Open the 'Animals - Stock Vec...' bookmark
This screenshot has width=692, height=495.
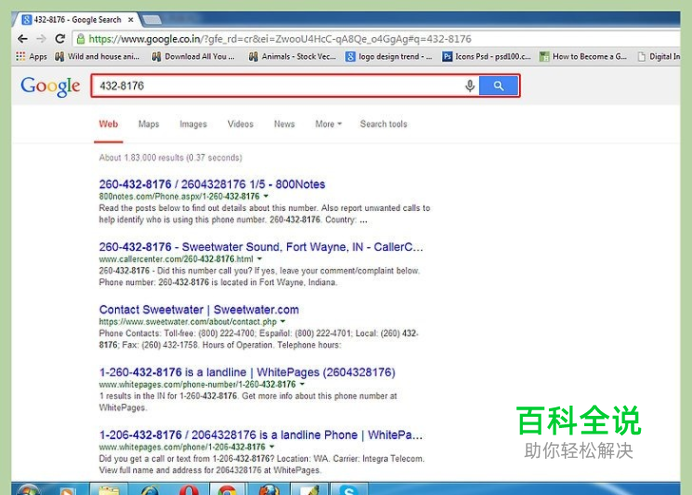pos(292,56)
